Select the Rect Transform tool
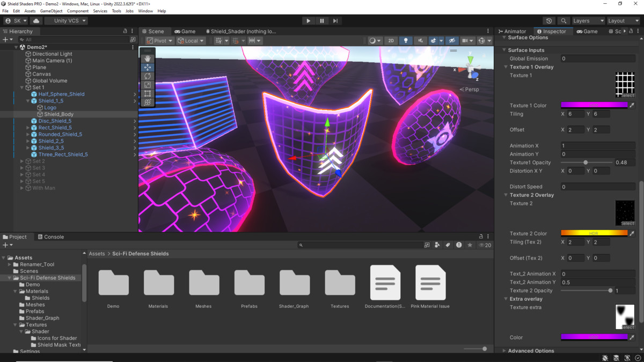This screenshot has height=362, width=644. (x=148, y=93)
